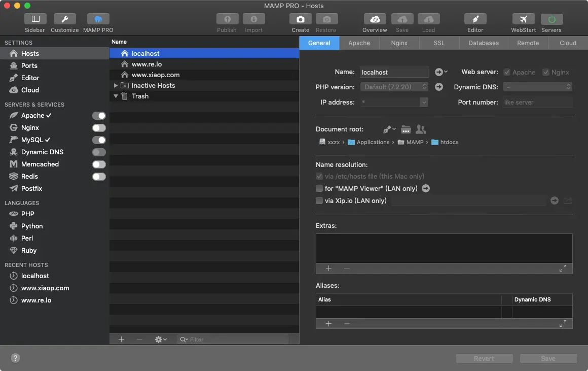This screenshot has height=371, width=588.
Task: Toggle the Apache server switch
Action: 99,116
